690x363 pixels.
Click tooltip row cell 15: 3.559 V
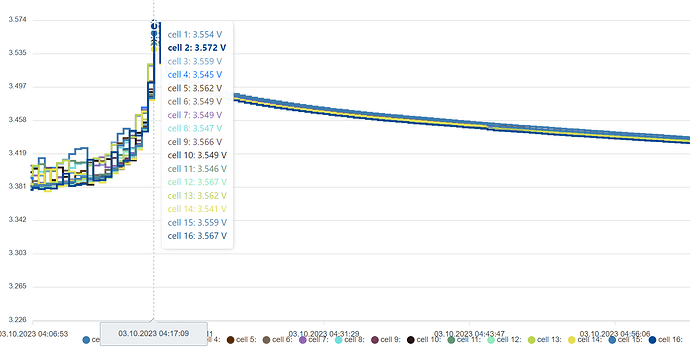click(197, 222)
